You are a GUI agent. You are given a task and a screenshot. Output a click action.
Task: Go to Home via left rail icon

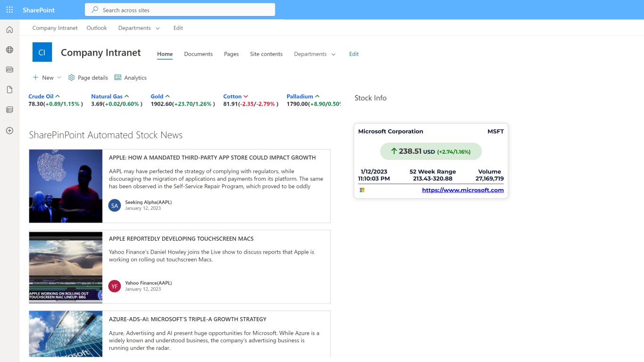click(x=9, y=30)
